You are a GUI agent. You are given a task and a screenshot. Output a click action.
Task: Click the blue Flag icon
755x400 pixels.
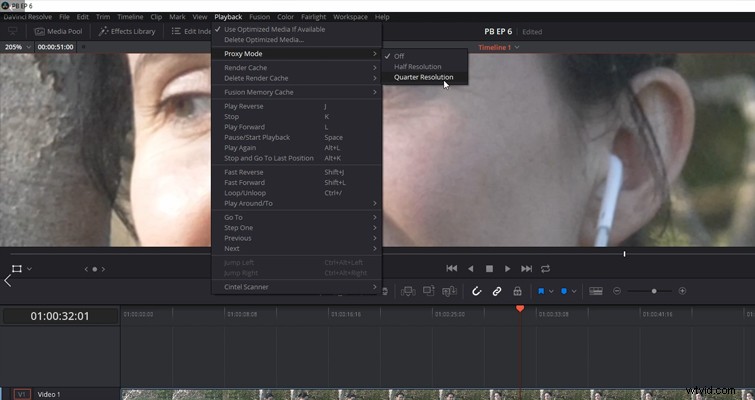tap(541, 291)
